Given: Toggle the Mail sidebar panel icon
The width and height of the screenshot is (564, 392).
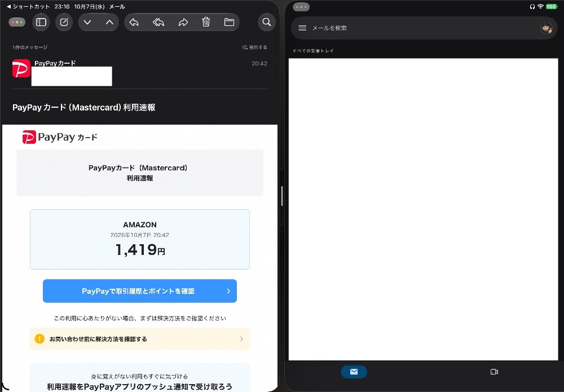Looking at the screenshot, I should pyautogui.click(x=41, y=23).
